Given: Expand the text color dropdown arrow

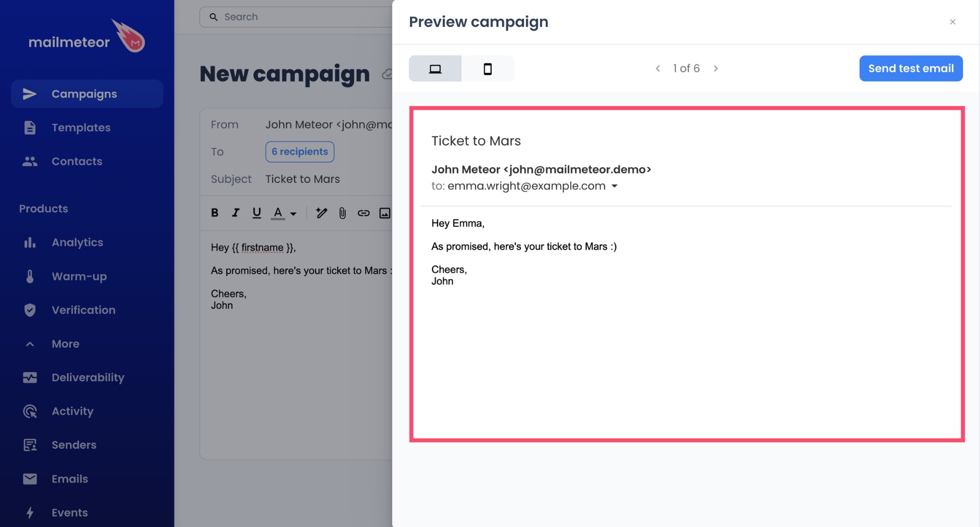Looking at the screenshot, I should tap(293, 214).
